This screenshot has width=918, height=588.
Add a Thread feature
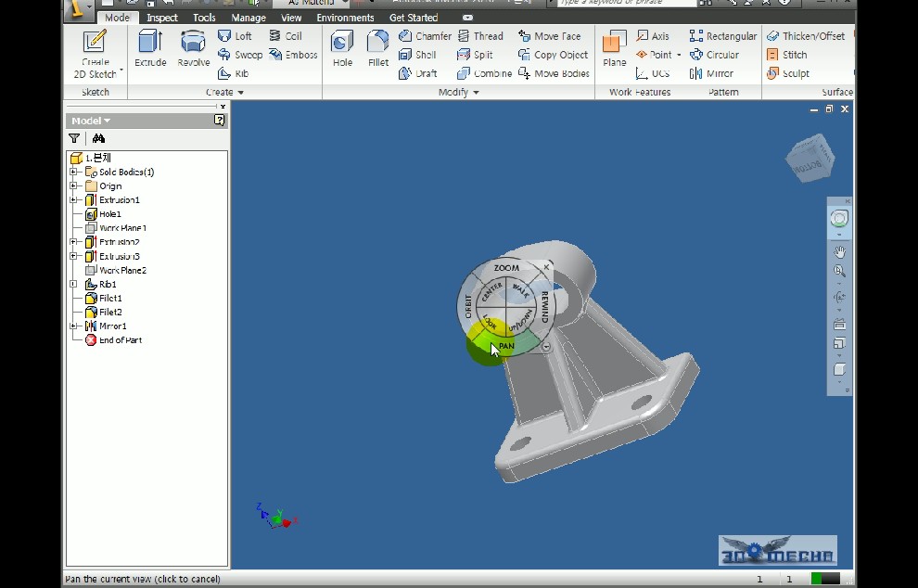pos(480,36)
